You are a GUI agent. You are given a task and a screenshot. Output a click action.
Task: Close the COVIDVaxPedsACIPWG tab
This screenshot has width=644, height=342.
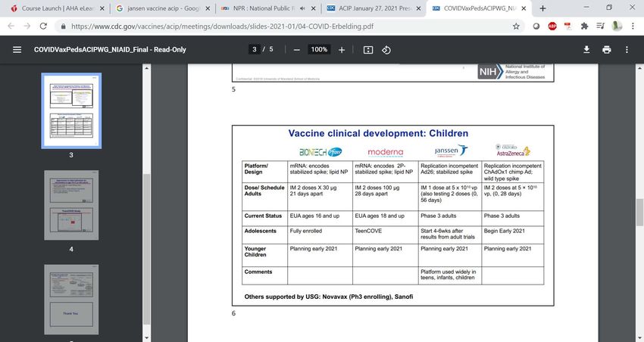click(524, 8)
